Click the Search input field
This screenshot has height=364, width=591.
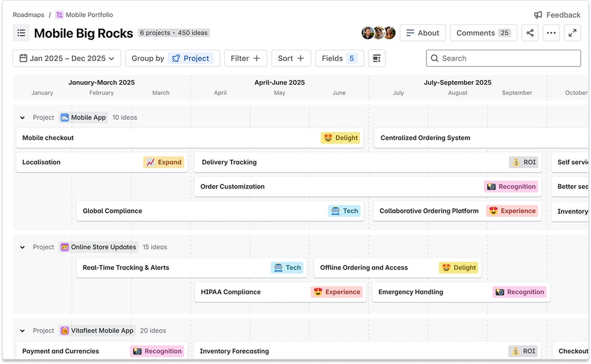tap(503, 58)
